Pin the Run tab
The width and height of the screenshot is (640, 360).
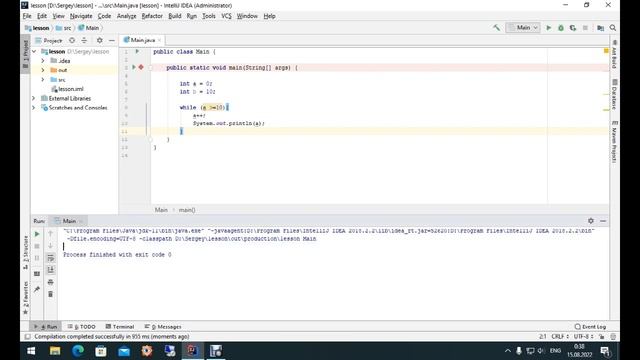(37, 289)
